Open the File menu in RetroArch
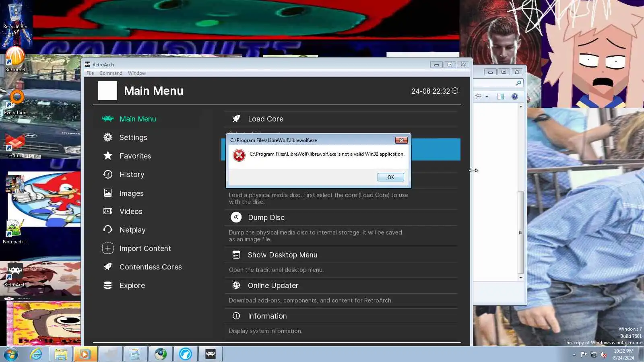 coord(90,73)
